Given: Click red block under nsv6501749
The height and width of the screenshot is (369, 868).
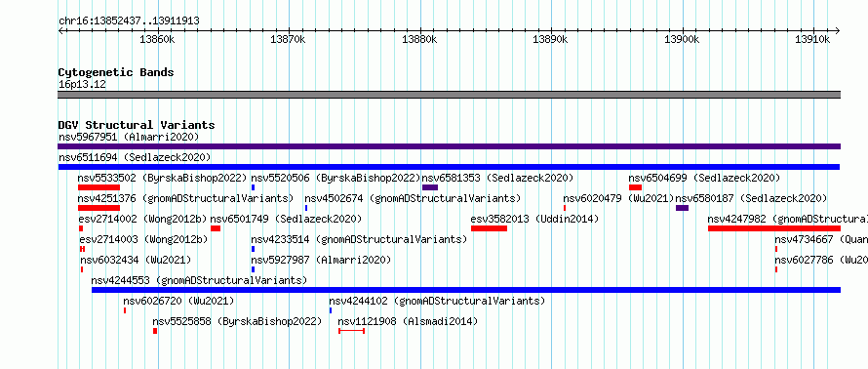Looking at the screenshot, I should (x=216, y=228).
